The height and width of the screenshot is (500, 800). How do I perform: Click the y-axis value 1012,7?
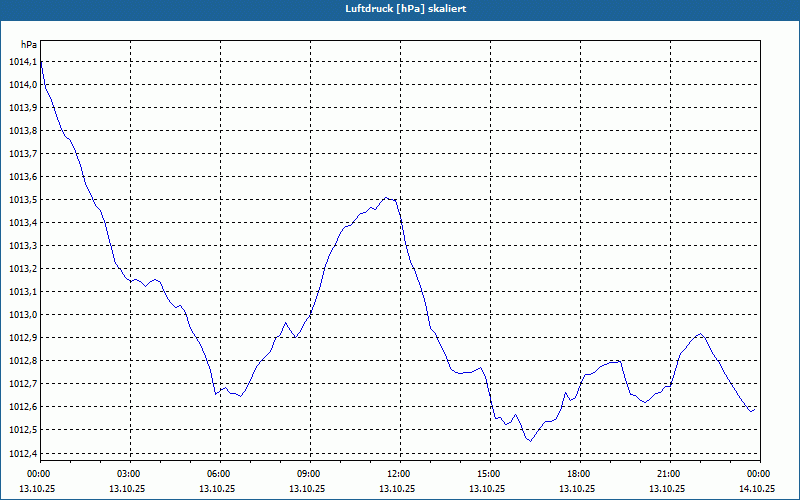[x=23, y=384]
